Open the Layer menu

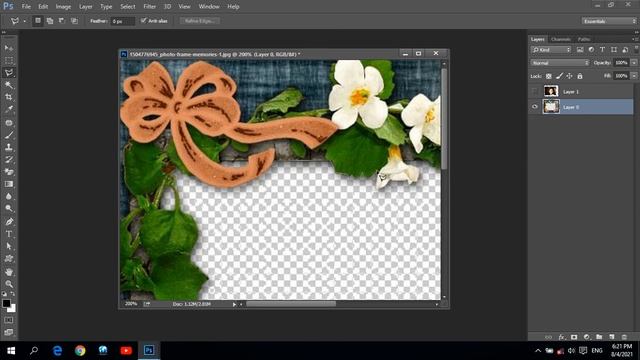click(x=86, y=7)
